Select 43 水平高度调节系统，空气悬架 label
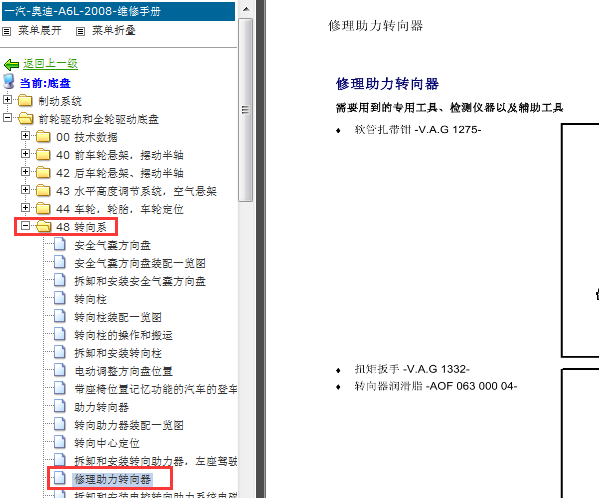 136,191
